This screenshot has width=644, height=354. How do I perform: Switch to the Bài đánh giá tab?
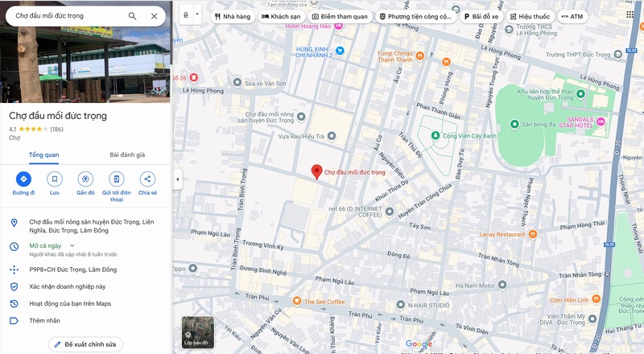[127, 154]
